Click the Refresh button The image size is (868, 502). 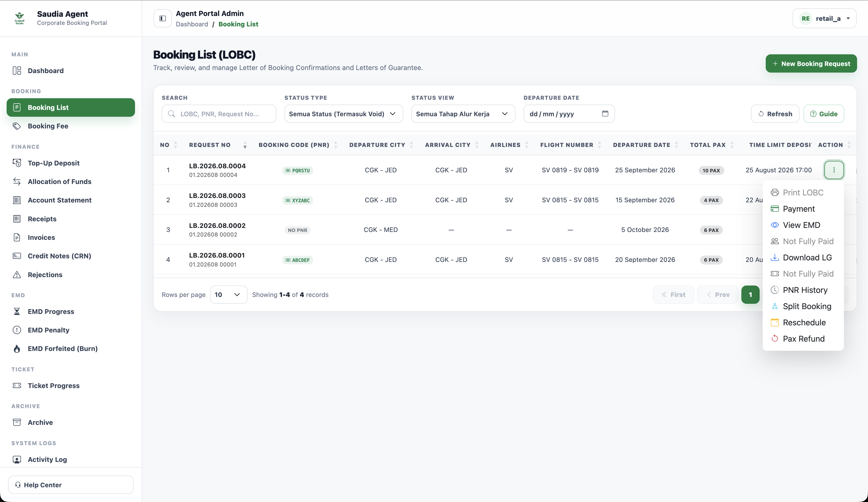775,114
